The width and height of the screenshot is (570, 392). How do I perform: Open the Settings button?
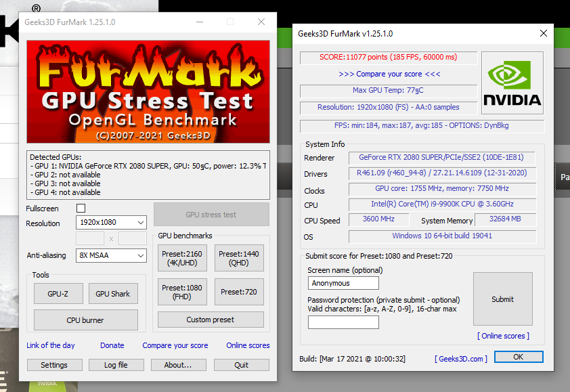[55, 365]
